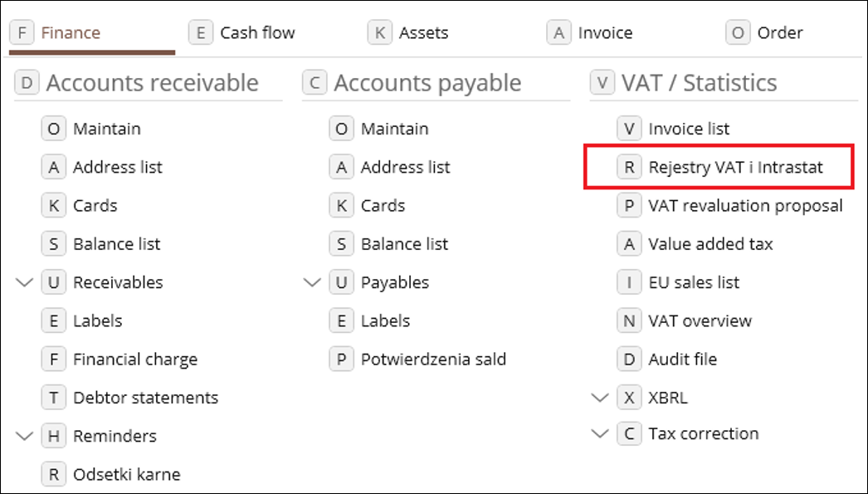Click the P key icon for Potwierdzenia sald
Viewport: 868px width, 494px height.
point(342,359)
